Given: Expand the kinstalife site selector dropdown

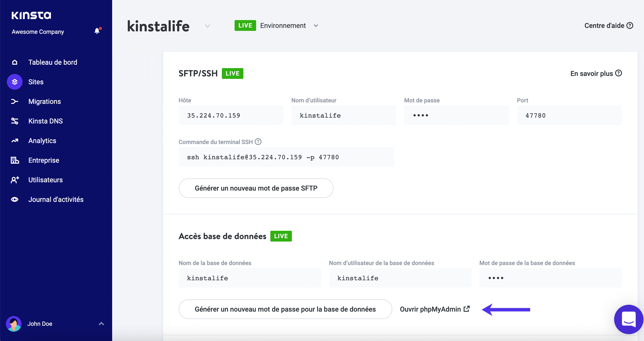Looking at the screenshot, I should click(x=207, y=26).
